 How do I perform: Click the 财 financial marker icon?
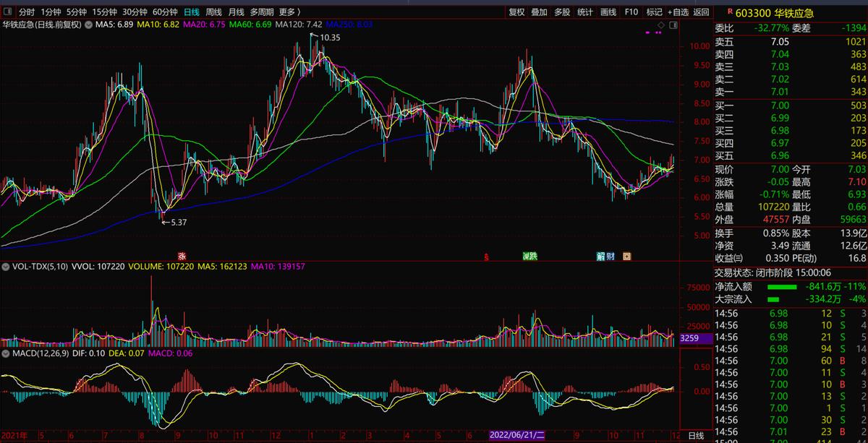point(610,257)
